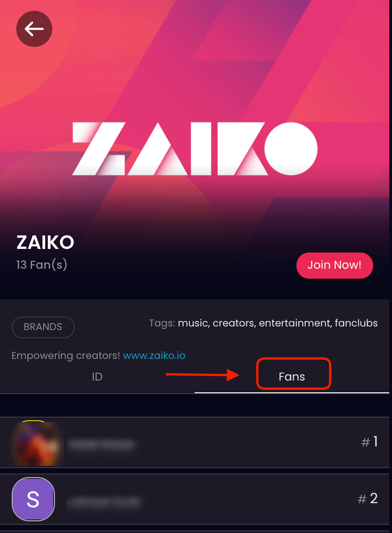Select the creators tag
The height and width of the screenshot is (533, 392).
coord(234,323)
